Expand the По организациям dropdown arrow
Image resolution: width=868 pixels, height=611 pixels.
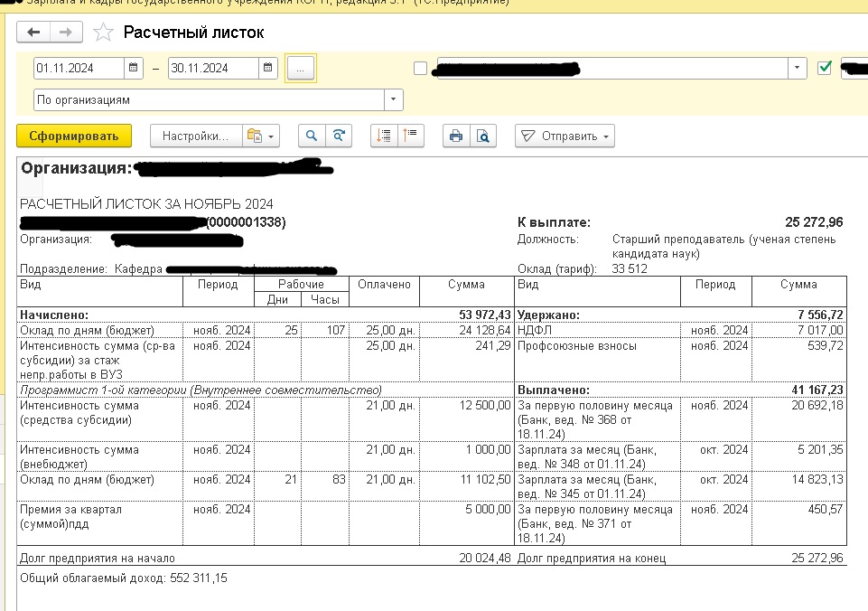click(394, 99)
